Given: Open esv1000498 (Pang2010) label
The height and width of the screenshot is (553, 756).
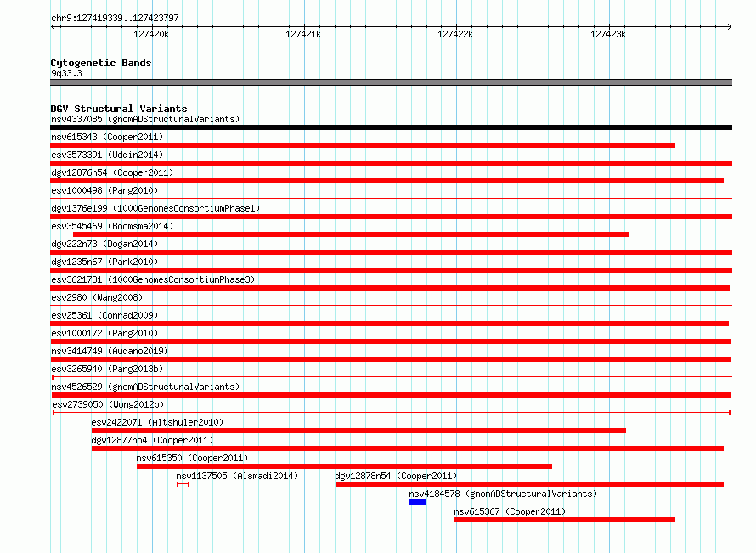Looking at the screenshot, I should [104, 190].
